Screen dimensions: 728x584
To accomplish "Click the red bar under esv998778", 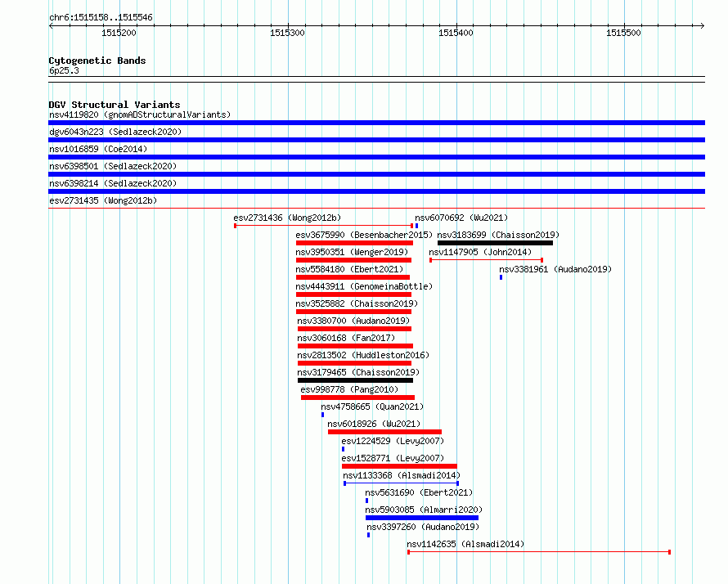I will (358, 398).
